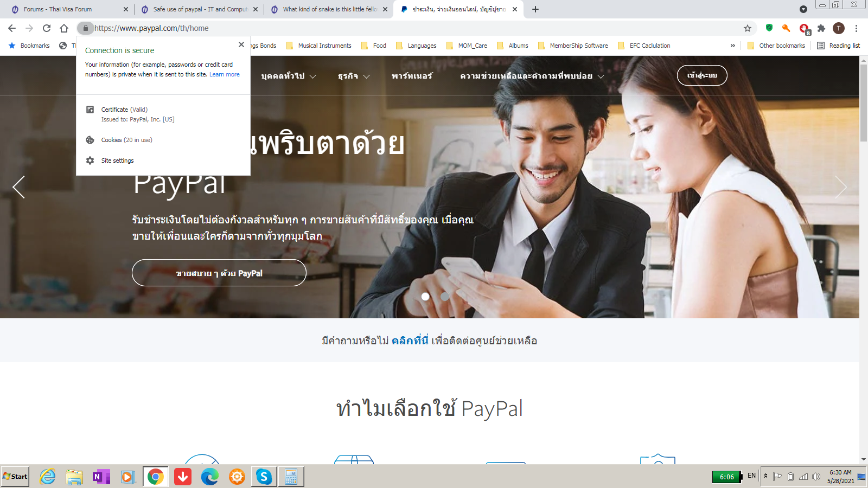
Task: Open the Languages bookmark folder
Action: (x=416, y=46)
